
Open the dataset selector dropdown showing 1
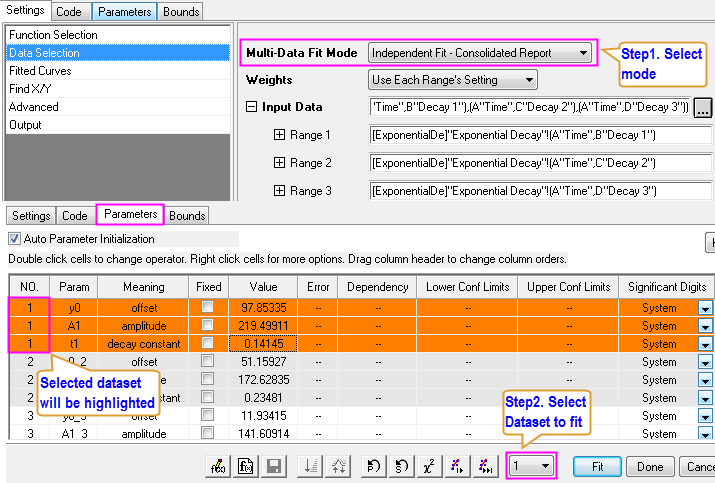531,466
